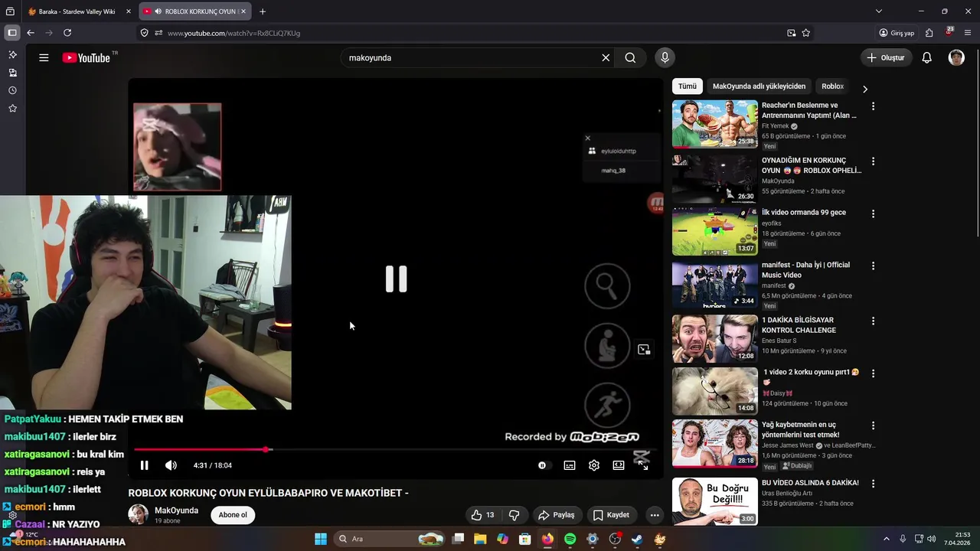List all tabs with dropdown arrow
This screenshot has height=551, width=980.
[x=879, y=11]
